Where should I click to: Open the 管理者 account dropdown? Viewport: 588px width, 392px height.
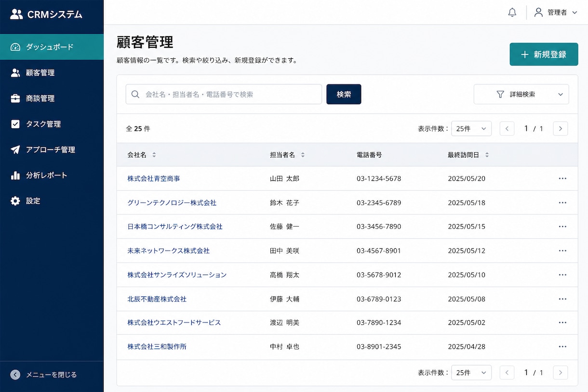tap(556, 13)
